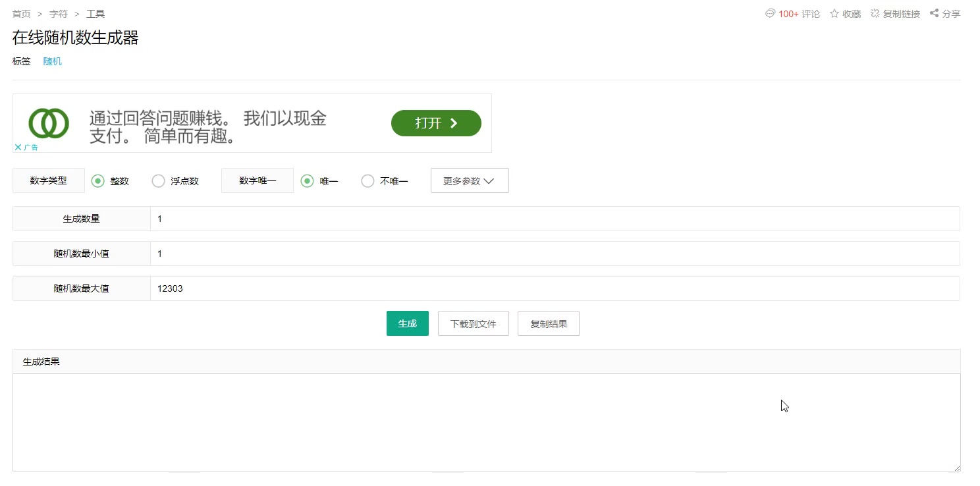Close the ad via X icon
Image resolution: width=980 pixels, height=486 pixels.
click(x=18, y=148)
